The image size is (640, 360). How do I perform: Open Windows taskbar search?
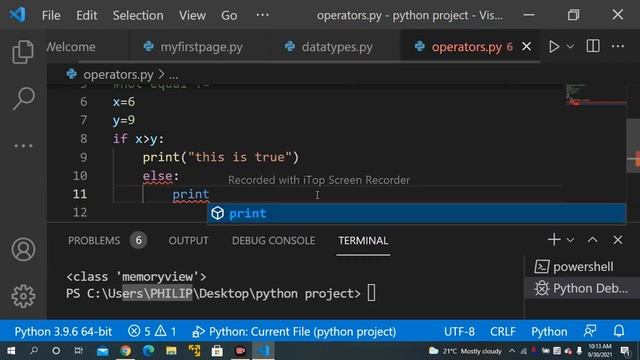tap(34, 351)
